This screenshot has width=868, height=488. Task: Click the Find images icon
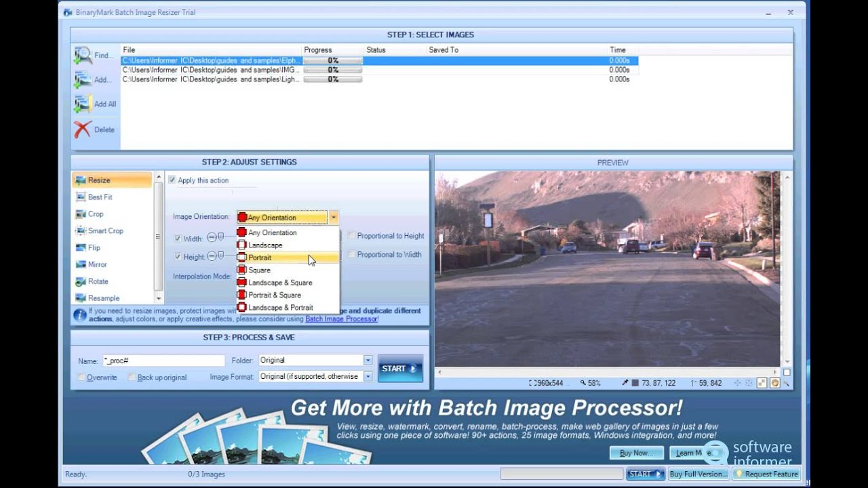click(83, 55)
